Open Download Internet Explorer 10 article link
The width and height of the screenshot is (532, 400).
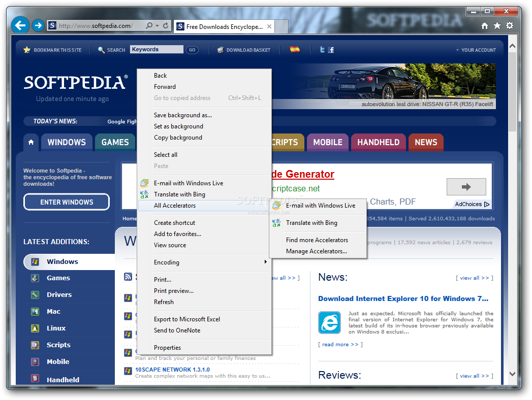pos(403,298)
